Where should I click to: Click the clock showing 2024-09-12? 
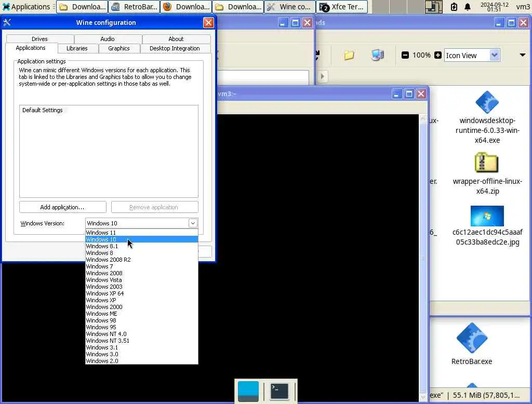(x=495, y=7)
